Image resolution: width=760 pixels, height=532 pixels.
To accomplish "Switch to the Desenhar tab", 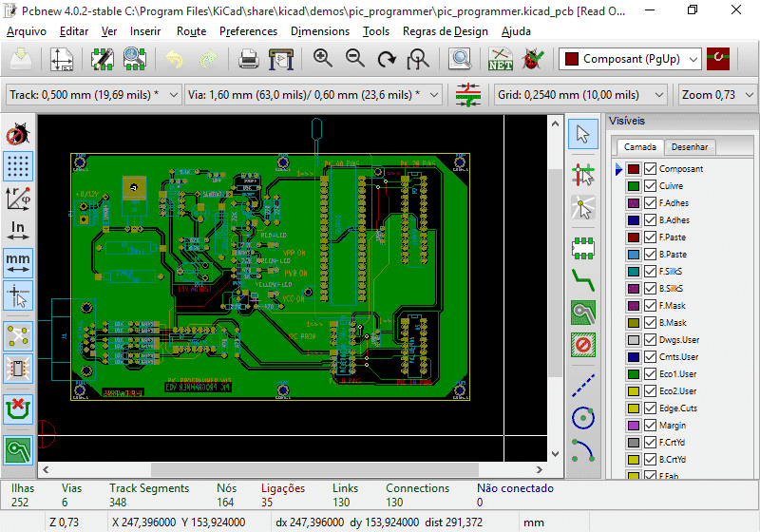I will 690,147.
